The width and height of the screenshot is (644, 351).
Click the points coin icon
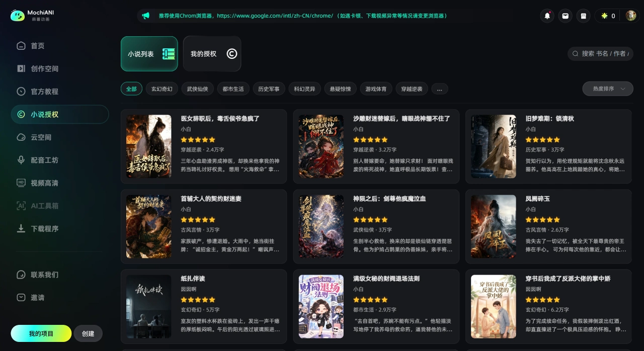(604, 16)
